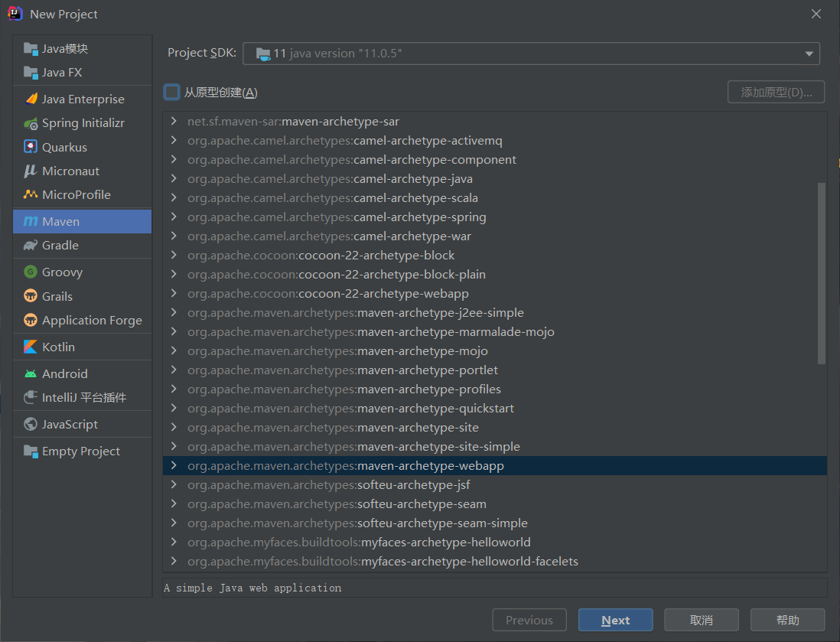Click the Gradle elephant icon

click(31, 246)
